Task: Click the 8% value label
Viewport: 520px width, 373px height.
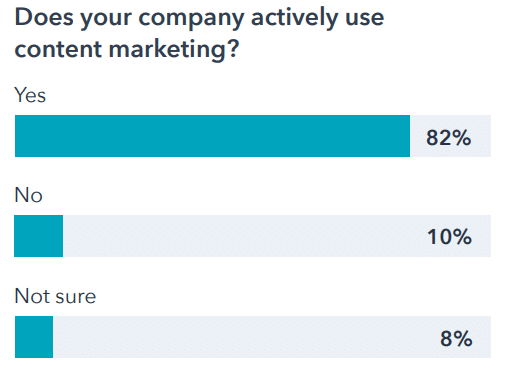Action: pyautogui.click(x=456, y=339)
